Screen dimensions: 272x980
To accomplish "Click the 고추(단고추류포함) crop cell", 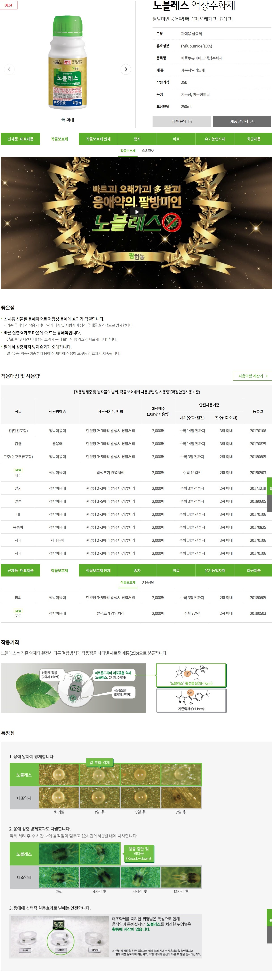I will pos(18,457).
